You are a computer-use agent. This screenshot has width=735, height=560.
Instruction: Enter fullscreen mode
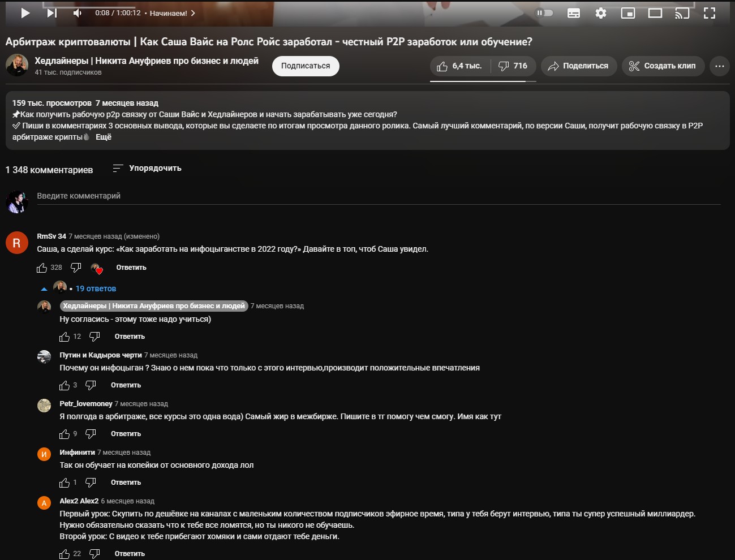point(710,13)
